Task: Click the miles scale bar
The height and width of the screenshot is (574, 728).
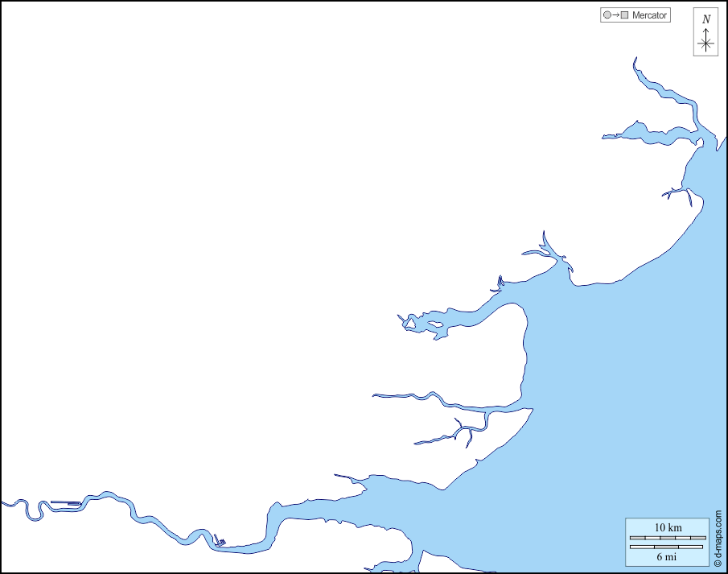Action: coord(668,547)
